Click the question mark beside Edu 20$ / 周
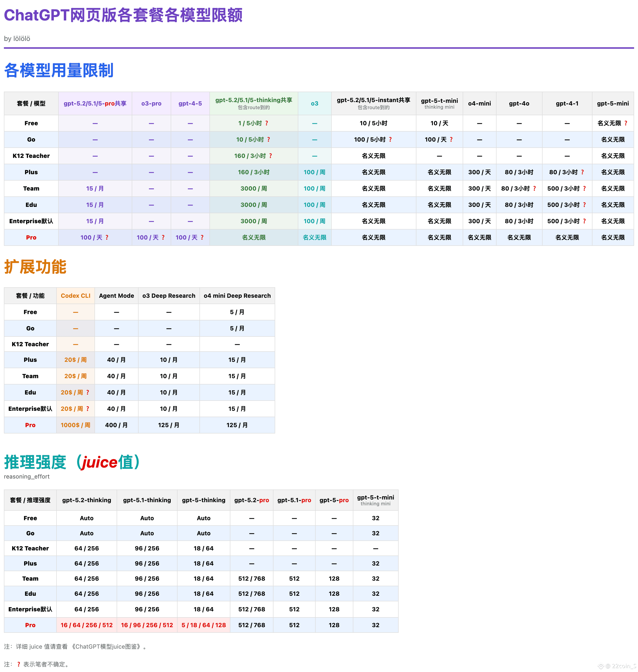This screenshot has height=672, width=638. (88, 392)
